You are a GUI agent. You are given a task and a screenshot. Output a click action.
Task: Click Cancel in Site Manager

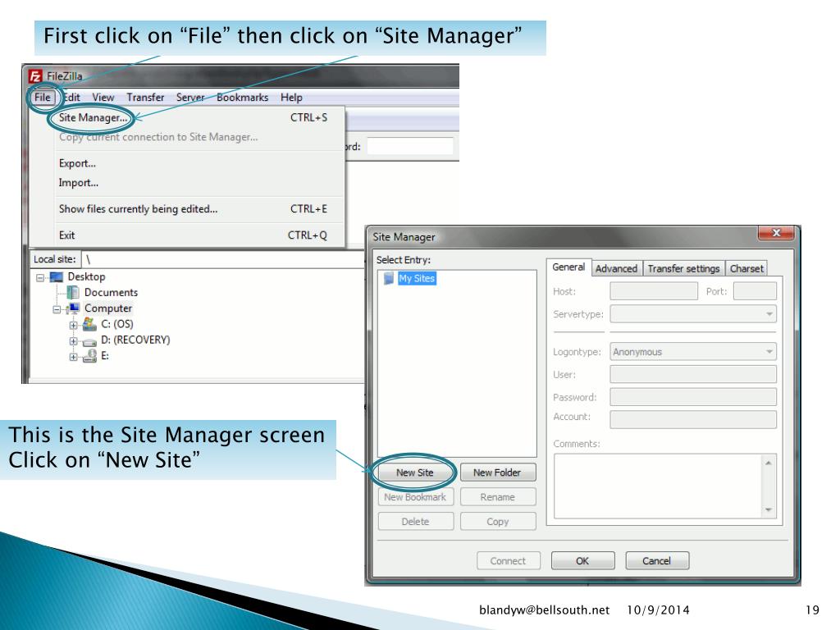click(657, 561)
